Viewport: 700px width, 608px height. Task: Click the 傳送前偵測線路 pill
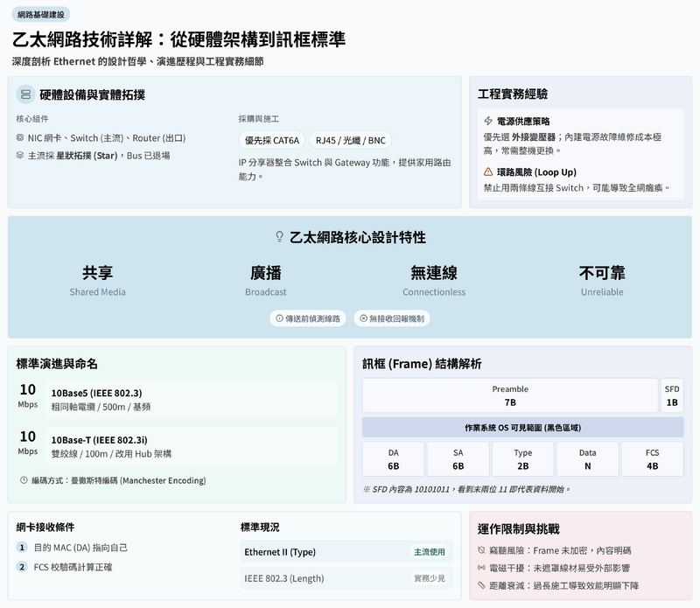308,318
